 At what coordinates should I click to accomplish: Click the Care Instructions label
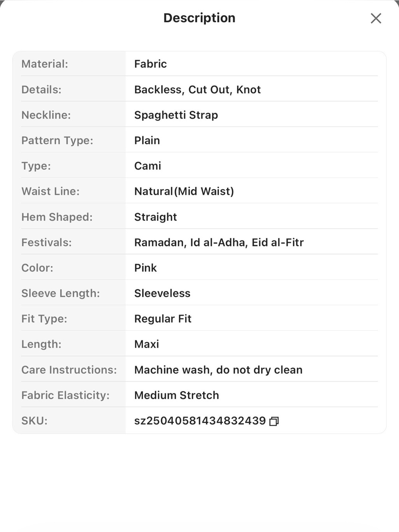pos(69,370)
